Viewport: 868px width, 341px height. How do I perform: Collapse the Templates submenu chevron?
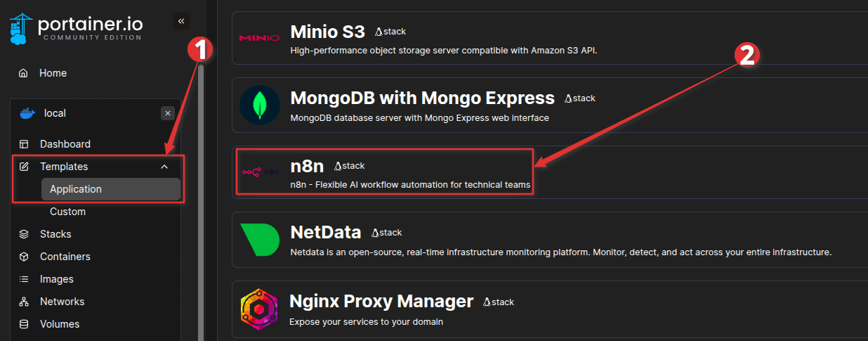click(x=164, y=167)
